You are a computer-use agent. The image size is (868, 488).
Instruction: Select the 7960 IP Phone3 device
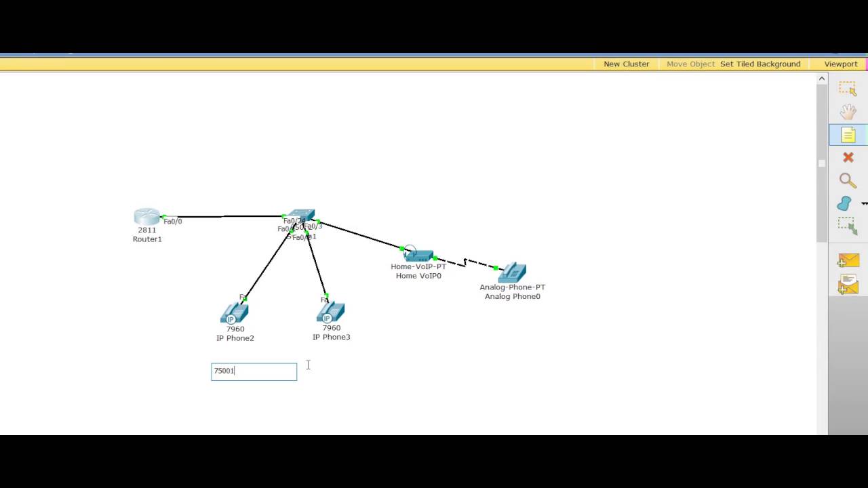click(x=330, y=312)
